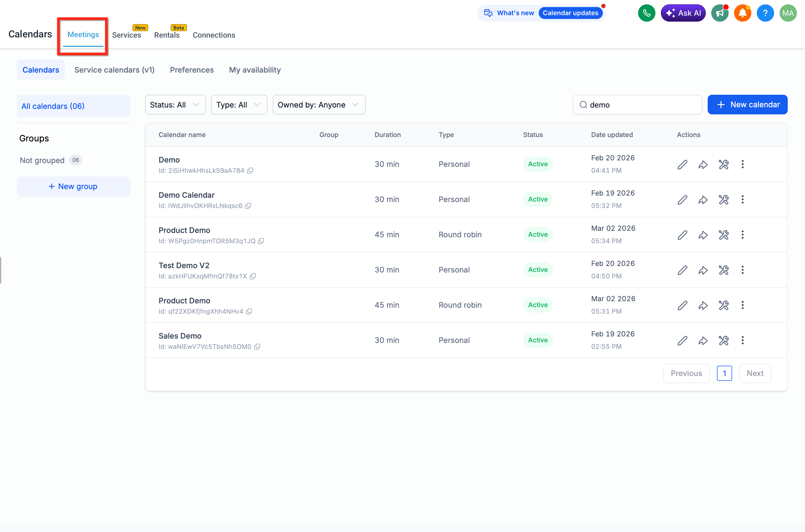This screenshot has height=532, width=805.
Task: Expand the Owned by: Anyone dropdown
Action: click(x=319, y=105)
